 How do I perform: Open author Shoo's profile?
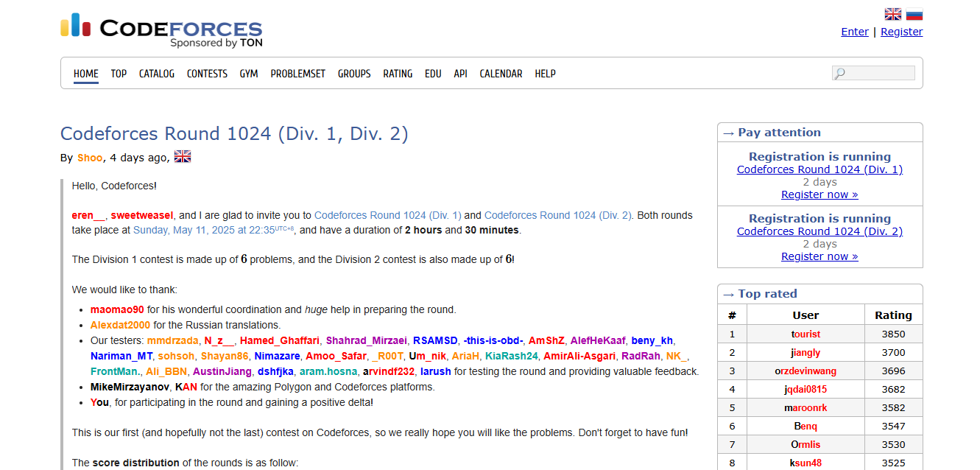[90, 158]
